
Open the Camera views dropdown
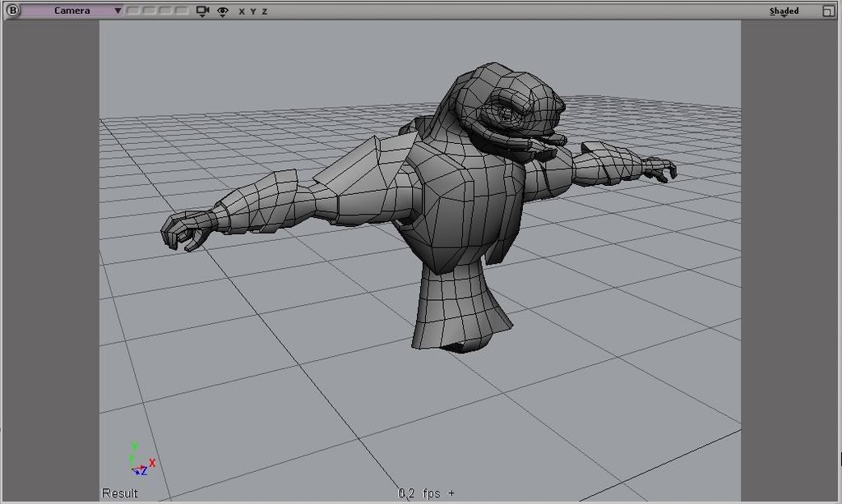click(72, 11)
